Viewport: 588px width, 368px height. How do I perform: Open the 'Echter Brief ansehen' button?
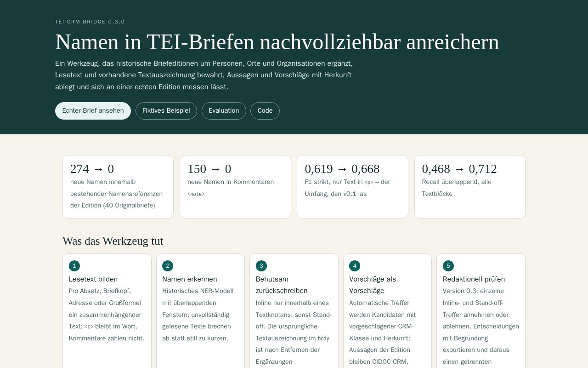pyautogui.click(x=93, y=111)
